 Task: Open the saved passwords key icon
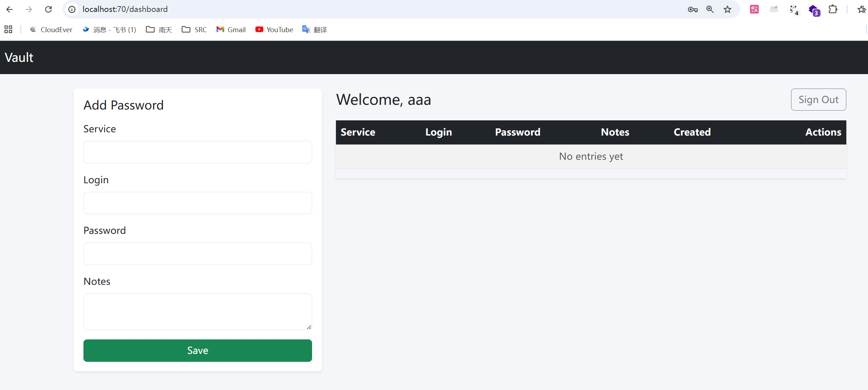(x=692, y=9)
